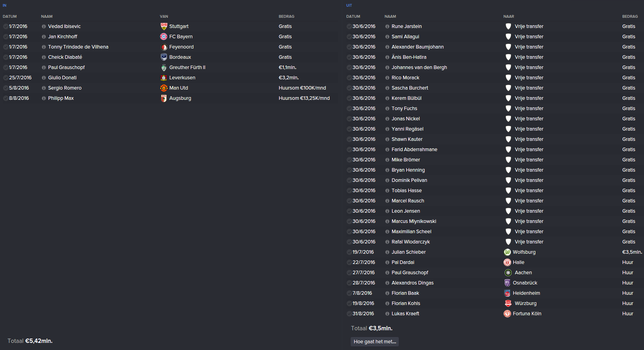Click the 'Hoe gaat het met...' button
Viewport: 644px width, 350px height.
(375, 342)
